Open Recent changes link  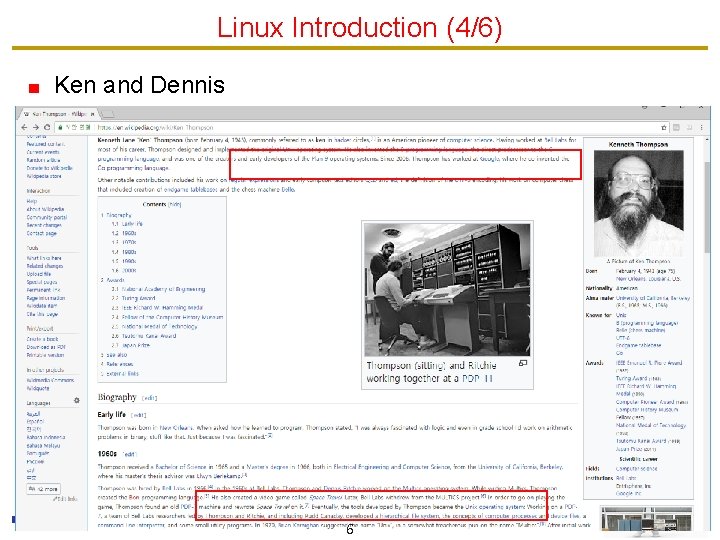click(44, 225)
